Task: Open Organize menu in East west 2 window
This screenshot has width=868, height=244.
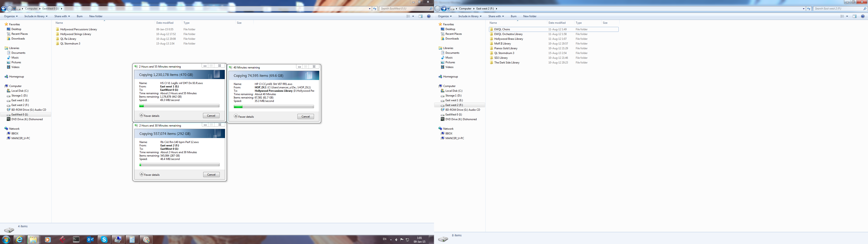Action: [x=445, y=16]
